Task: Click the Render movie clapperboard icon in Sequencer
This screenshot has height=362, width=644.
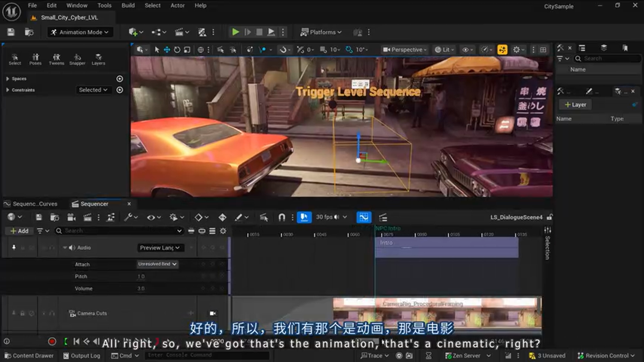Action: 87,217
